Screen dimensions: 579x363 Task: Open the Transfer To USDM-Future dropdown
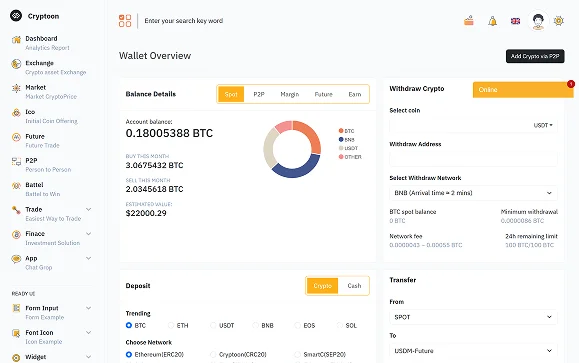(x=473, y=351)
